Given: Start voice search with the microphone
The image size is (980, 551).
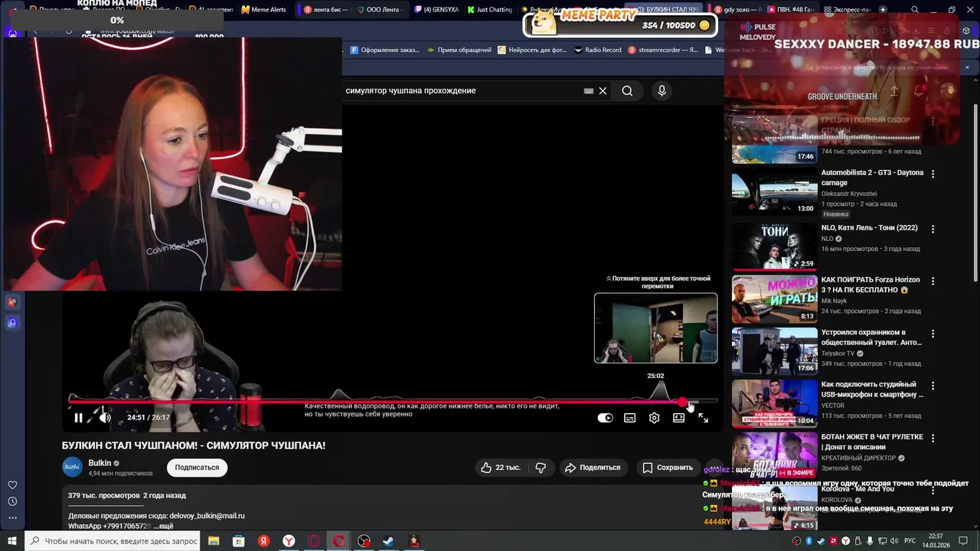Looking at the screenshot, I should click(x=661, y=90).
